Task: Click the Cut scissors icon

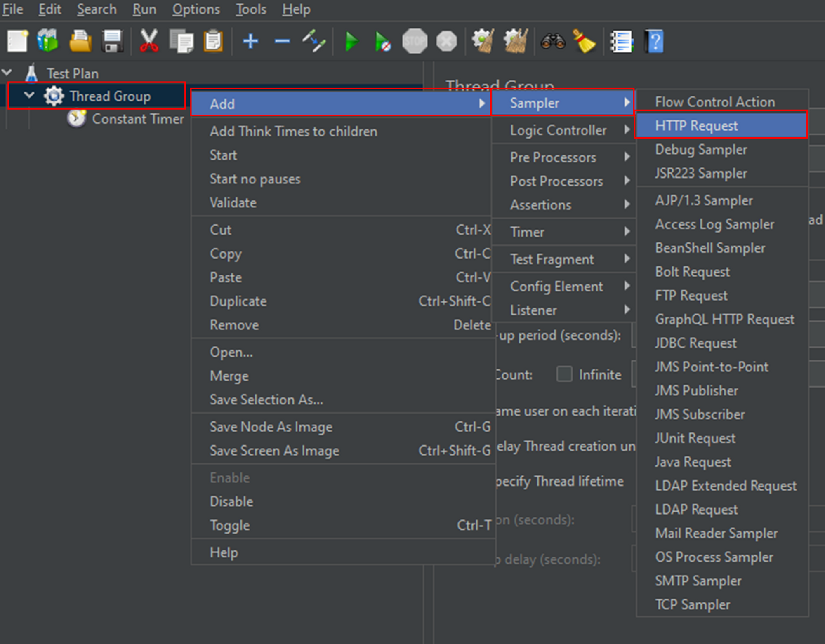Action: (x=148, y=41)
